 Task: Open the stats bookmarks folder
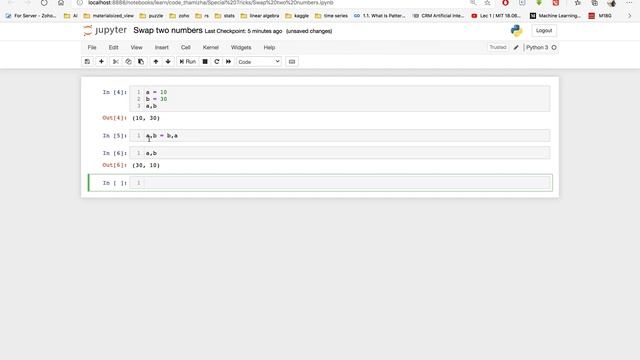[225, 16]
